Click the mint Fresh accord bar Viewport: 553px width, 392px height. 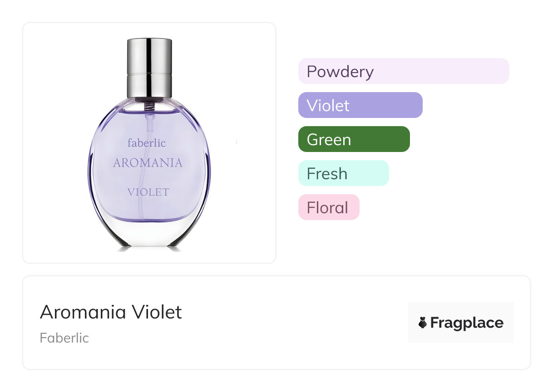[x=343, y=173]
